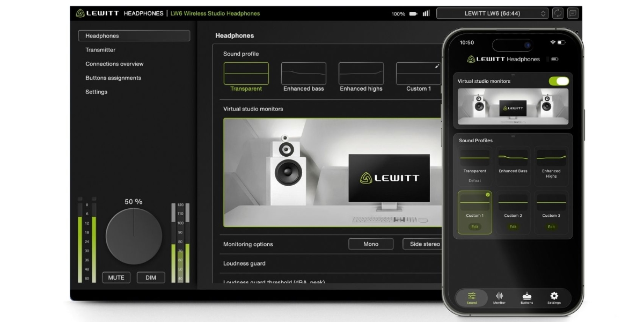Toggle Side stereo monitoring option
Viewport: 644px width, 322px height.
(x=422, y=244)
